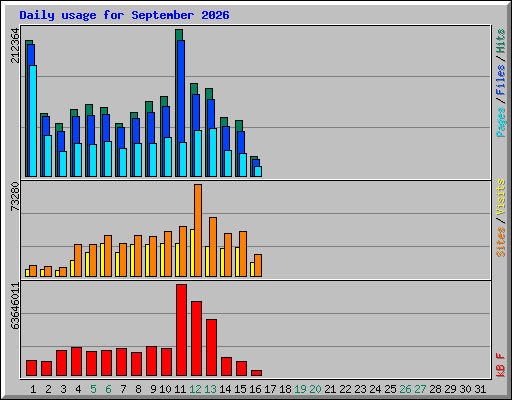Select the cyan Pages bar for day 3

click(x=63, y=164)
